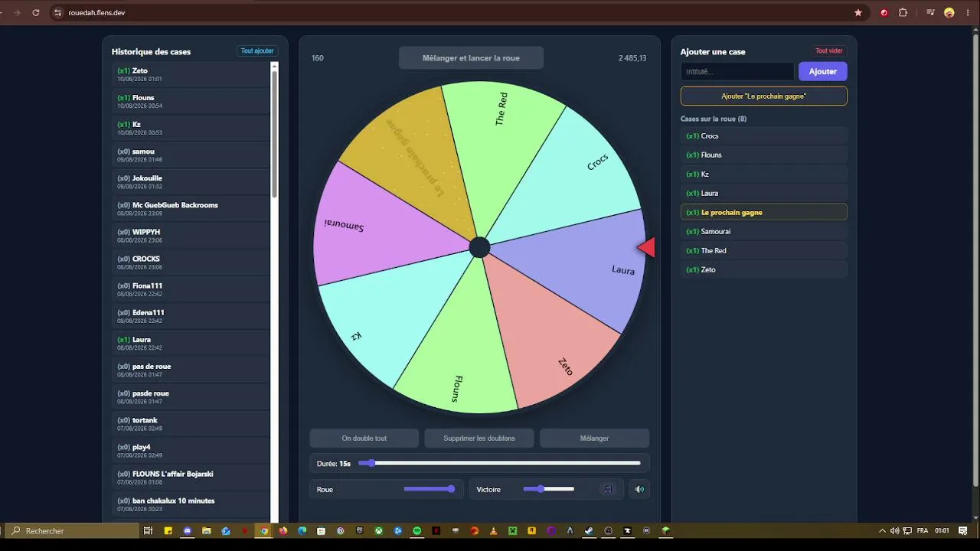Mute sound with the speaker icon
Viewport: 980px width, 551px height.
[639, 489]
